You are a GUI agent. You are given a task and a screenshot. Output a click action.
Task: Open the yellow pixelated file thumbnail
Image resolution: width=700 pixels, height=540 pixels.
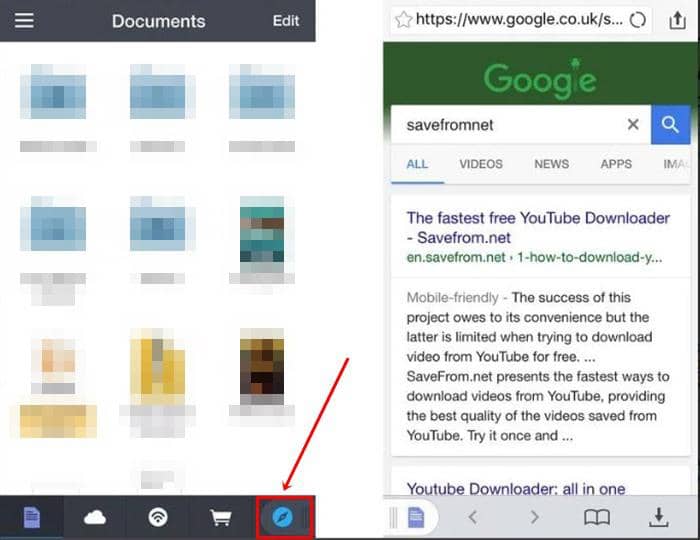click(158, 366)
